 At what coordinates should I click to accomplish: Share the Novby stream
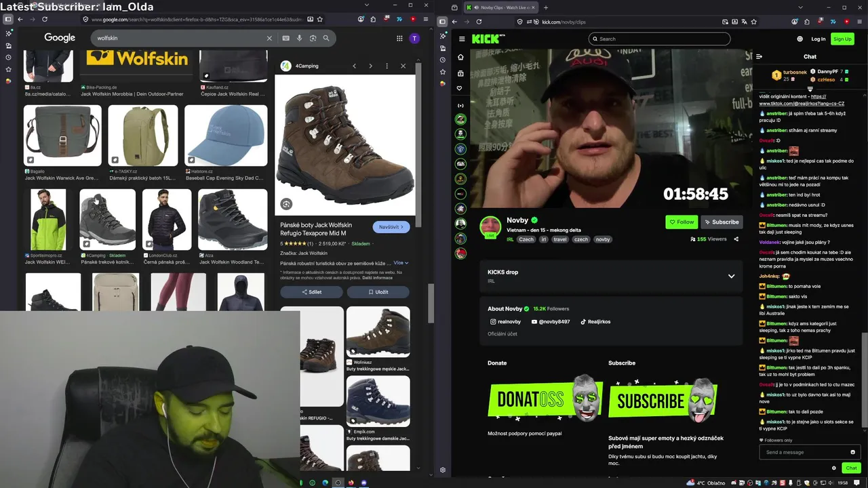(x=736, y=239)
